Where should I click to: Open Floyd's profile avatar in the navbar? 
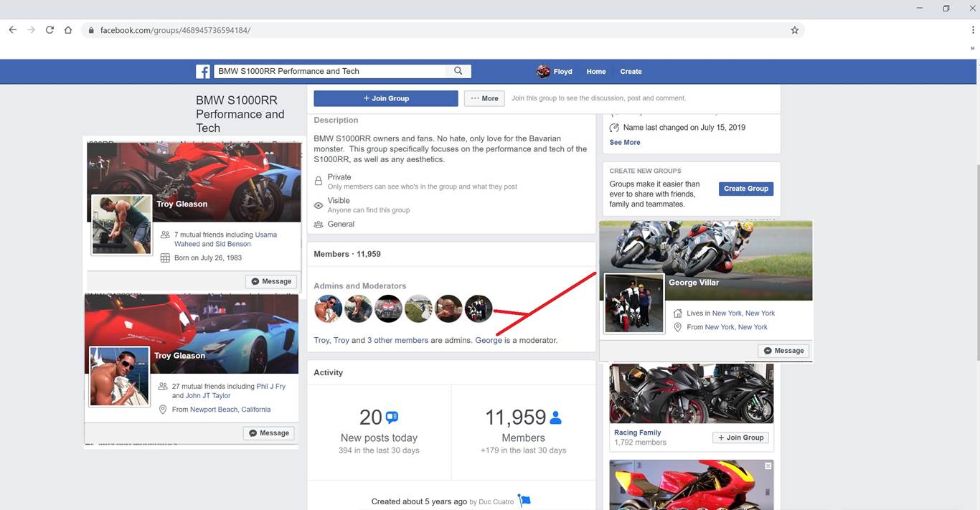[x=543, y=71]
